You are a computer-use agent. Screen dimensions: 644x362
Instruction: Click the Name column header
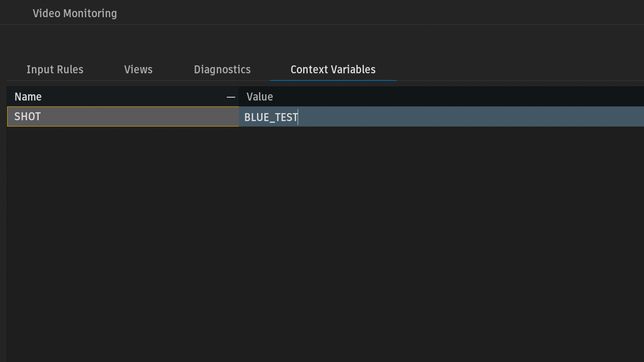tap(28, 97)
